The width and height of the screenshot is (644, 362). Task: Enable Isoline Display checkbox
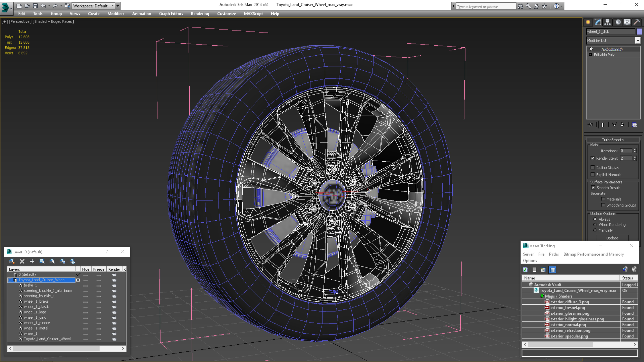tap(593, 168)
